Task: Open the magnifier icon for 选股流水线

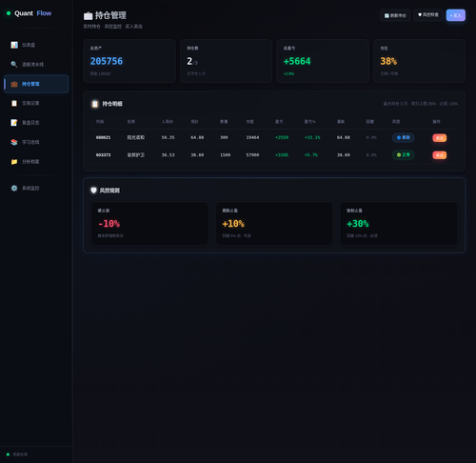Action: pyautogui.click(x=14, y=64)
